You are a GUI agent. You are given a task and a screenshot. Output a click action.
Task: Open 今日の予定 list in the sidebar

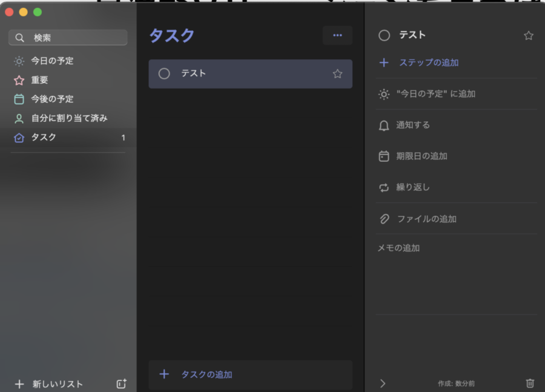(68, 61)
